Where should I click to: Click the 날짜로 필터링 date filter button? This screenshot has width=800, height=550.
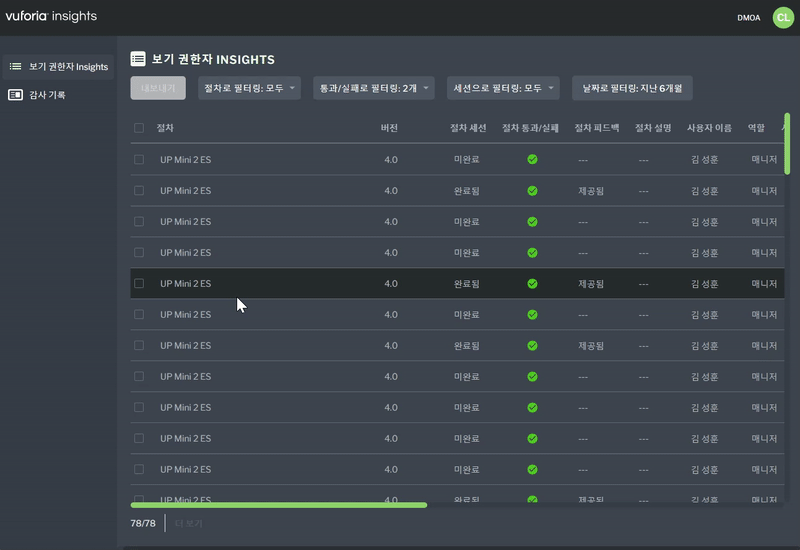click(x=631, y=88)
